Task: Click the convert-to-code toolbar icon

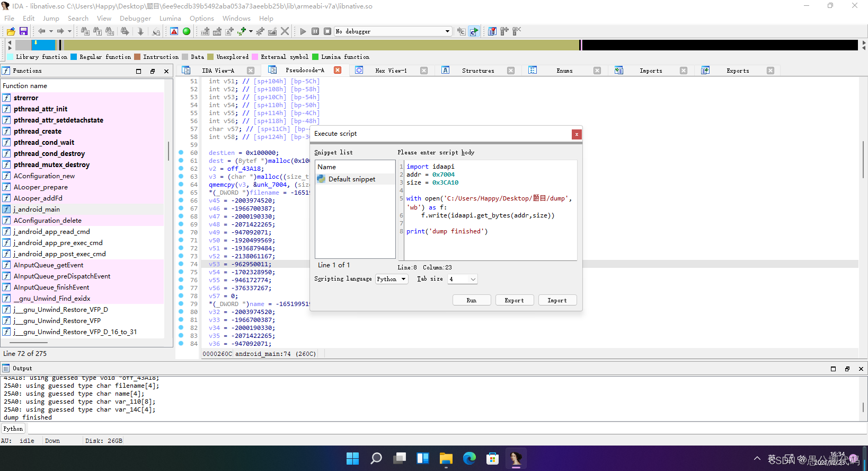Action: click(x=205, y=31)
